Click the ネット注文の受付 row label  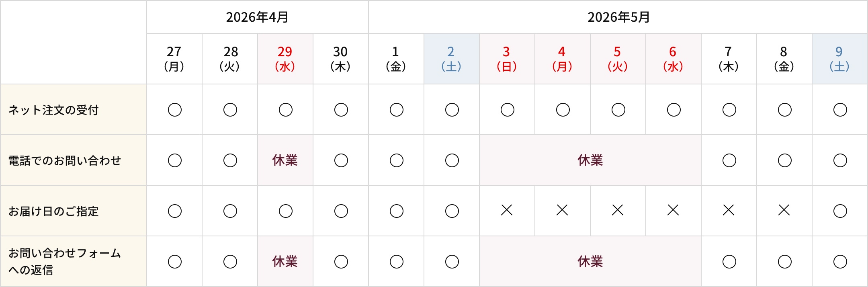pos(53,110)
